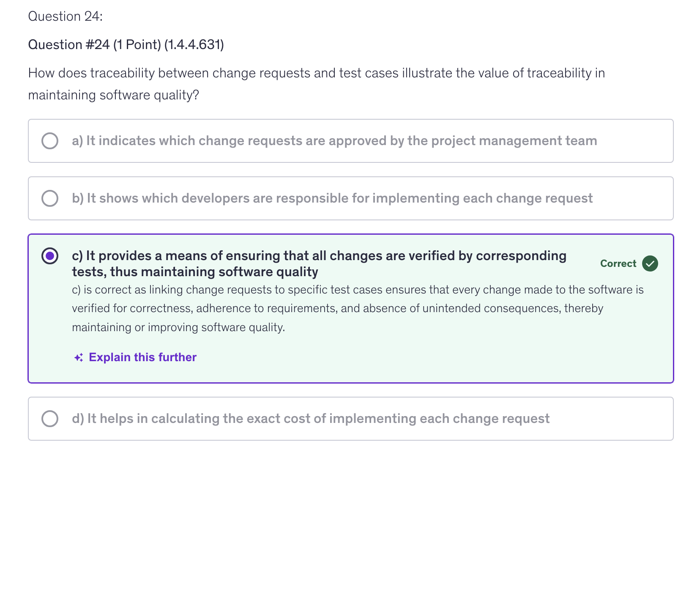The height and width of the screenshot is (598, 700).
Task: Click the Question 24 heading
Action: (x=65, y=16)
